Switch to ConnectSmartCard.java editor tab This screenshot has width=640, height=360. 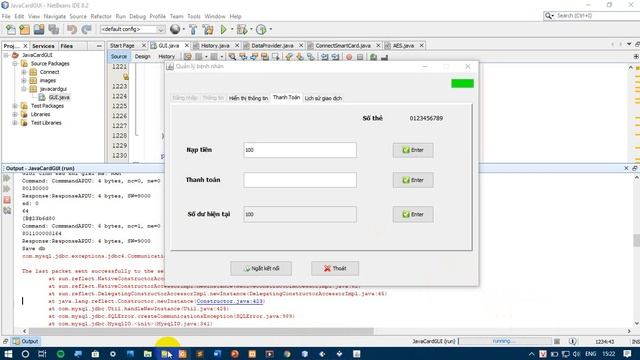click(343, 45)
